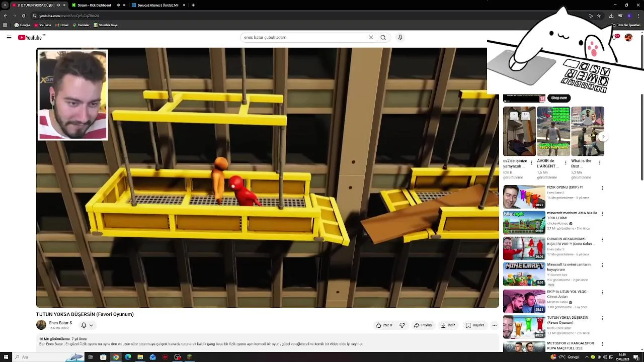
Task: Open METEOFOR vs KANGALSPOR video thumbnail
Action: pos(524,346)
